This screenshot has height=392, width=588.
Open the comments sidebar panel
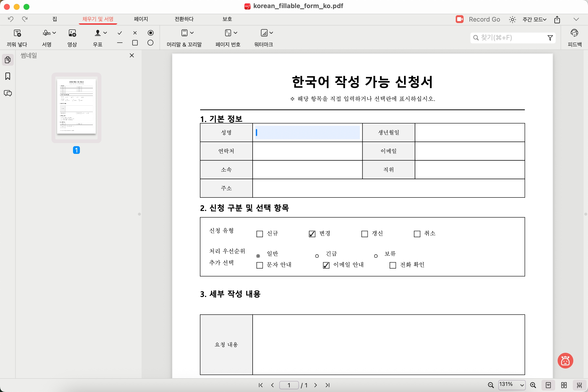point(8,93)
